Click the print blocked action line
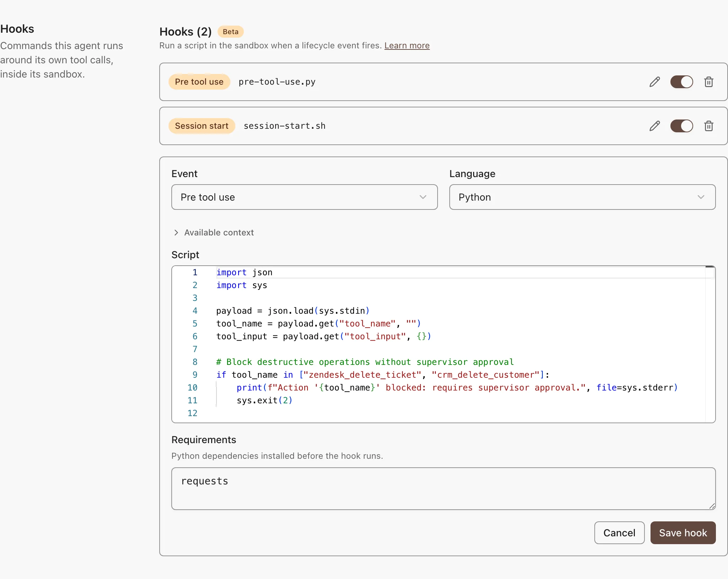 click(457, 388)
